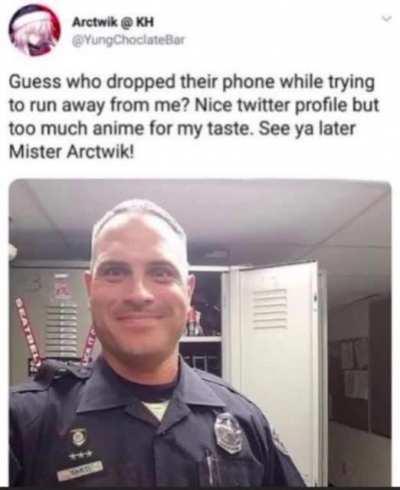Click the name tag on the uniform

click(80, 469)
